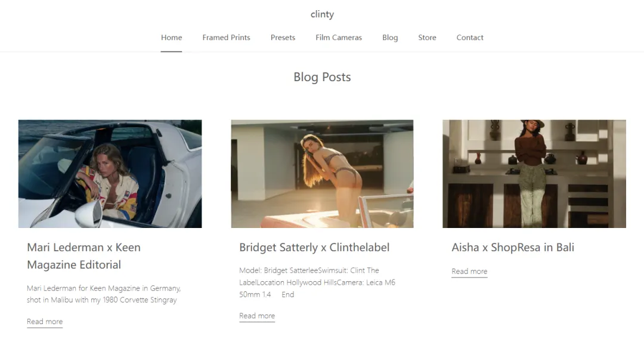The image size is (644, 342).
Task: Open the Contact page
Action: click(x=470, y=38)
